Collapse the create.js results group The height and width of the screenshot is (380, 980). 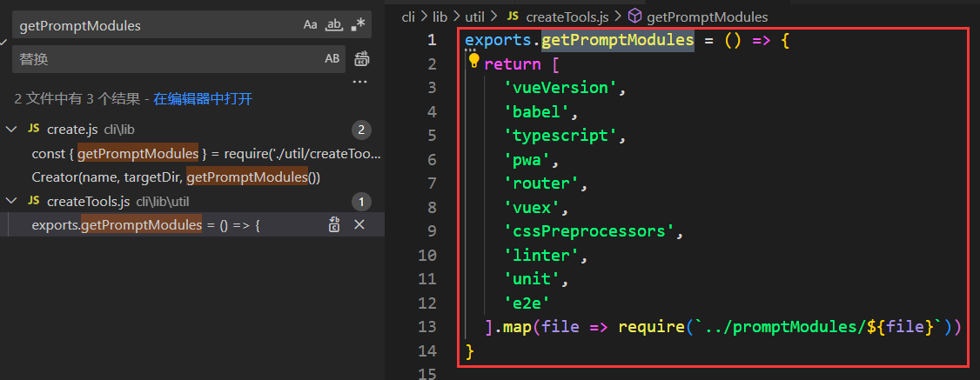[11, 130]
